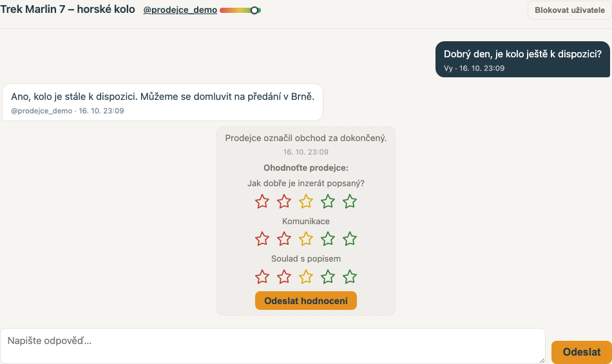Screen dimensions: 612x364
Task: Rate Komunikace with four stars
Action: [328, 239]
